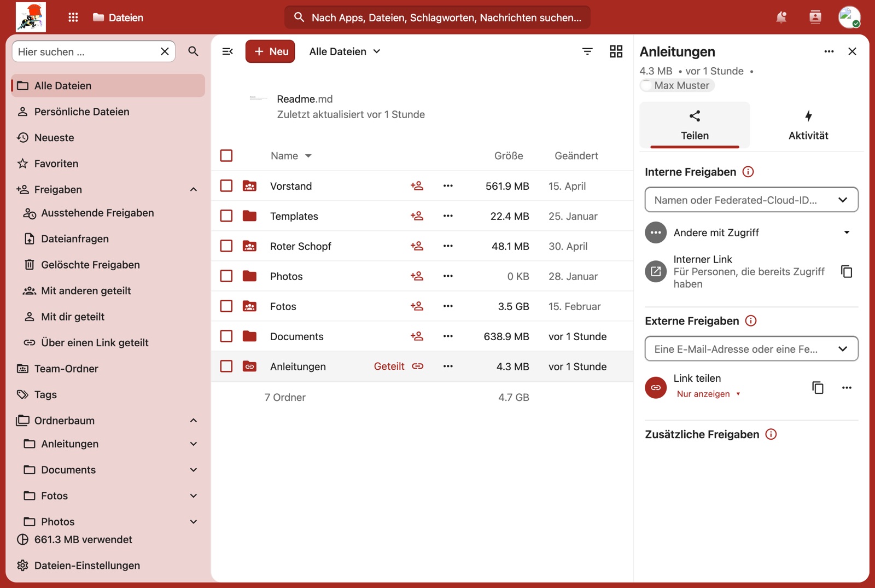875x588 pixels.
Task: Toggle the select-all files checkbox
Action: (x=226, y=156)
